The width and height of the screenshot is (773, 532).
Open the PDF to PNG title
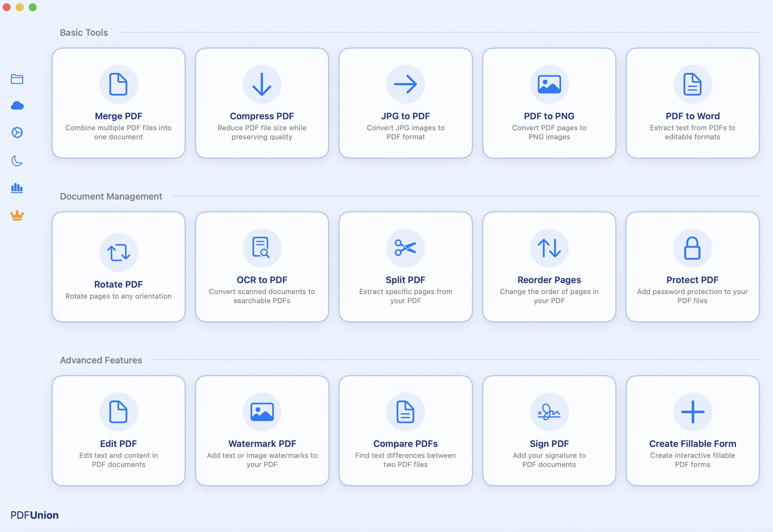549,116
